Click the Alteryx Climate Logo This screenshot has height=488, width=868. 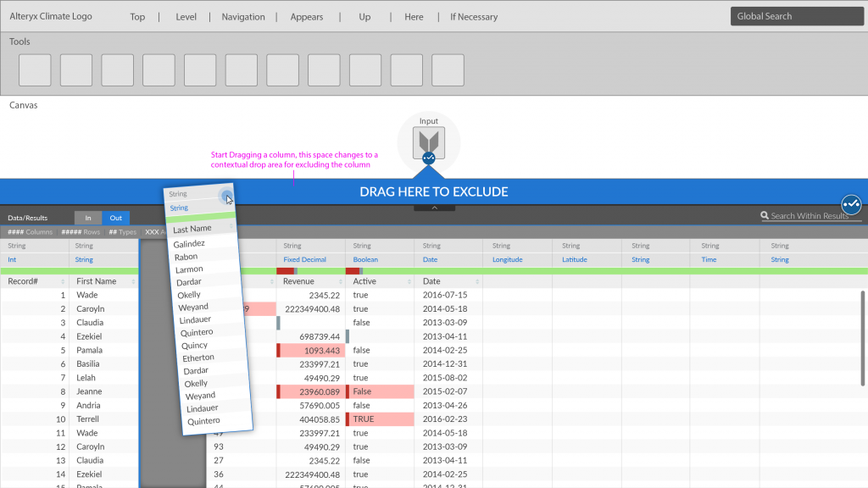tap(53, 15)
